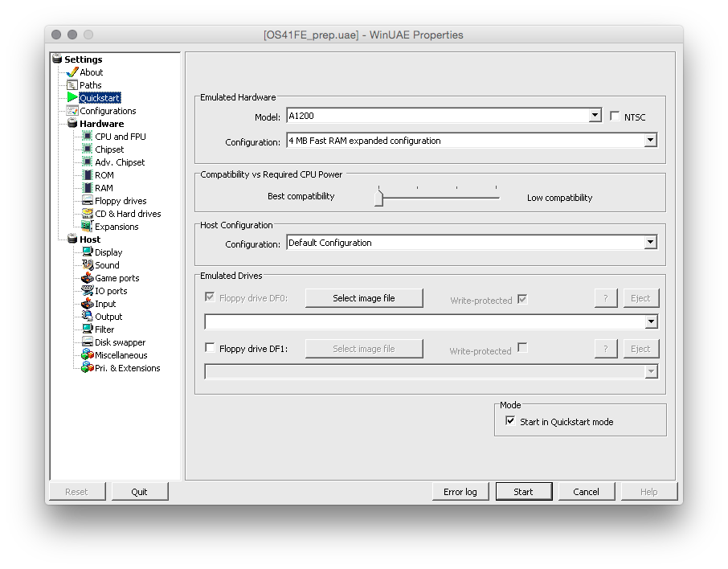Screen dimensions: 728x569
Task: Click the About checkmark icon
Action: point(72,72)
